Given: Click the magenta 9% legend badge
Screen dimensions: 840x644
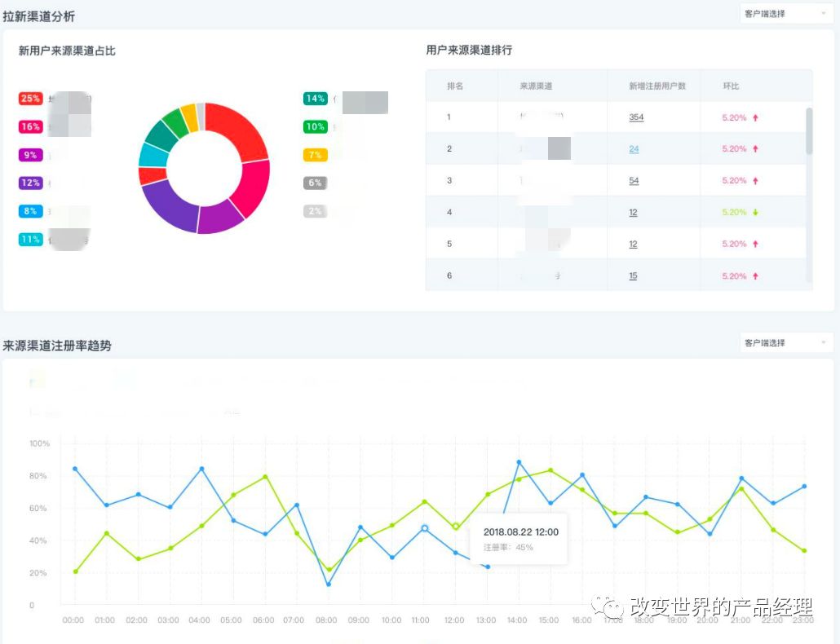Looking at the screenshot, I should pos(30,155).
